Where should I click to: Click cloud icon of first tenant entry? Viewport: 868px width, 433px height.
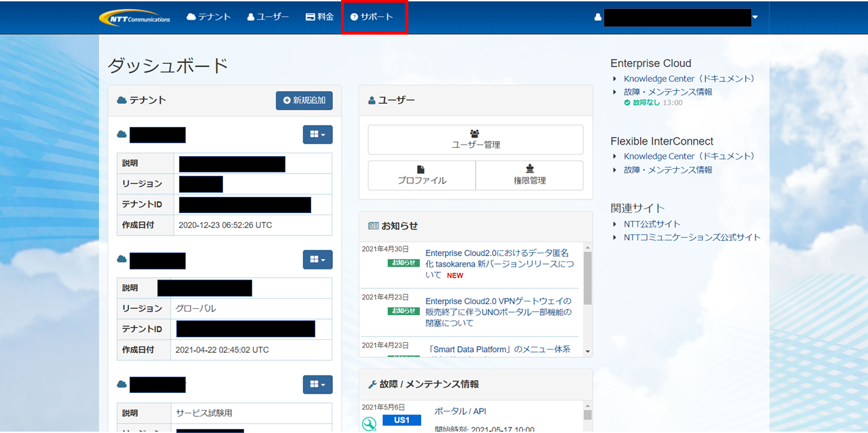click(122, 134)
